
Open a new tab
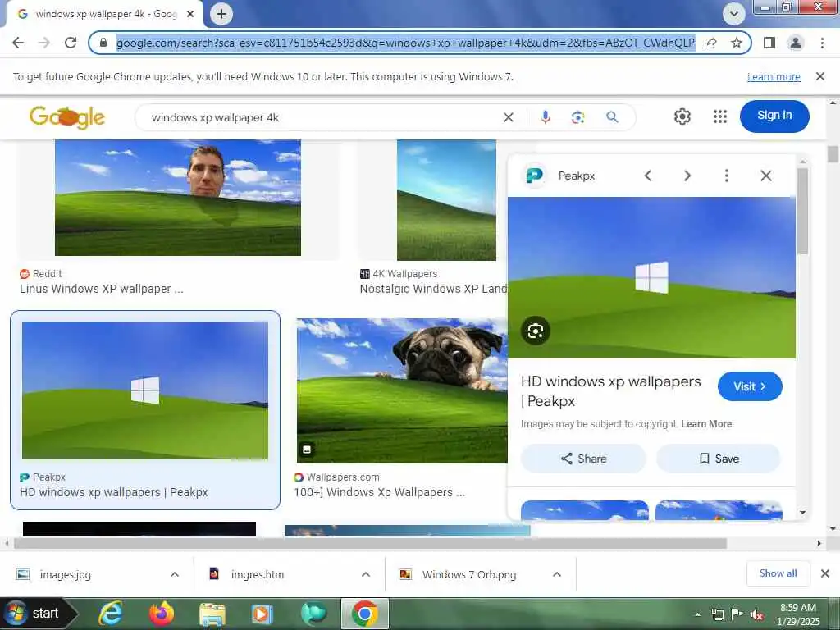221,14
